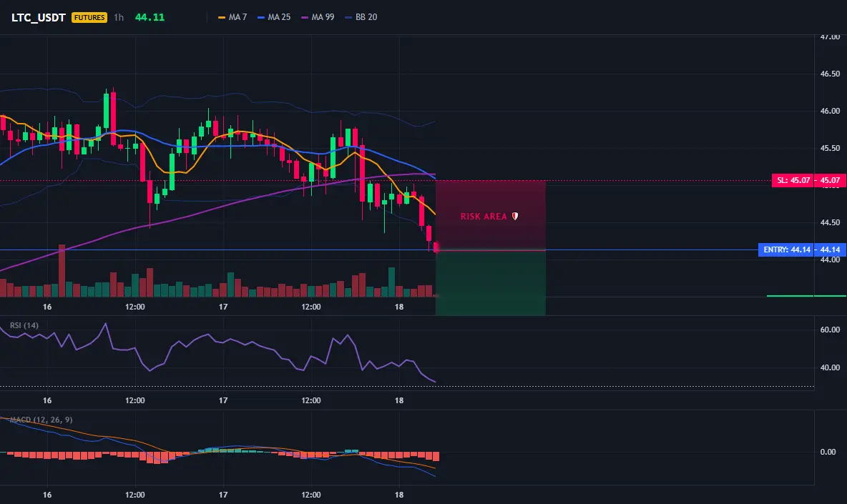Click the 18 date label under the price chart
The image size is (847, 504).
pos(399,307)
